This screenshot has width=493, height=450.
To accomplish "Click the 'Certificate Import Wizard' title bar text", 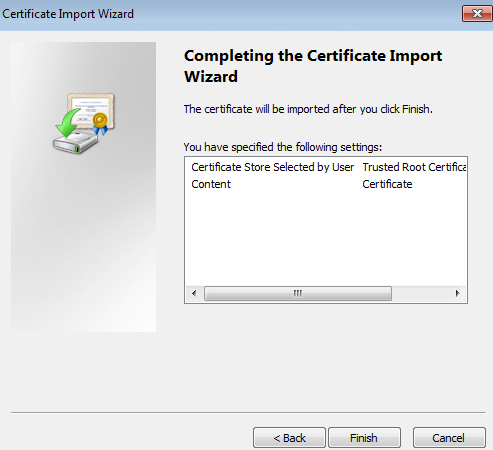I will (68, 14).
